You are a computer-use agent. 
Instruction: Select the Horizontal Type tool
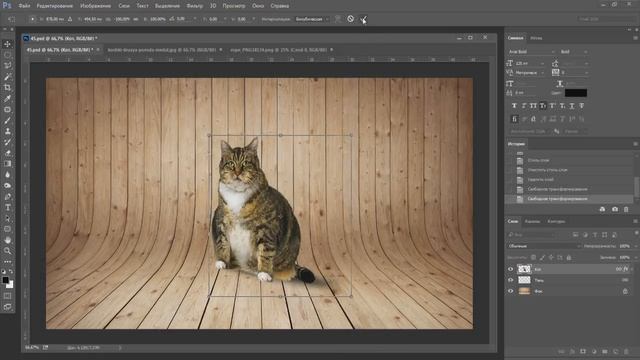click(7, 207)
